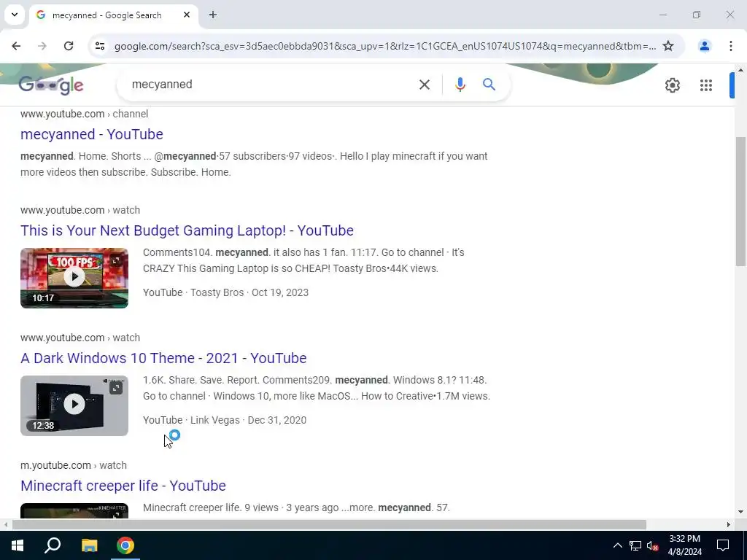Play the 100 FPS gaming laptop thumbnail
Image resolution: width=747 pixels, height=560 pixels.
[74, 278]
